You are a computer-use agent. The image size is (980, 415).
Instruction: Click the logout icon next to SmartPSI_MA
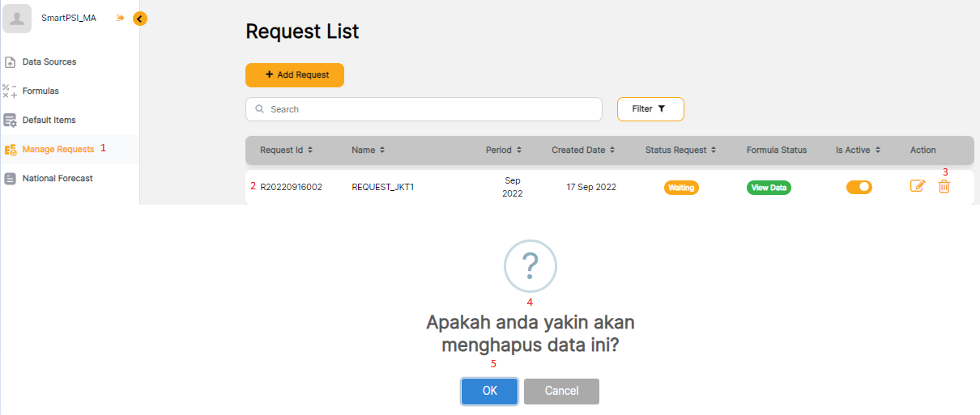pyautogui.click(x=121, y=18)
